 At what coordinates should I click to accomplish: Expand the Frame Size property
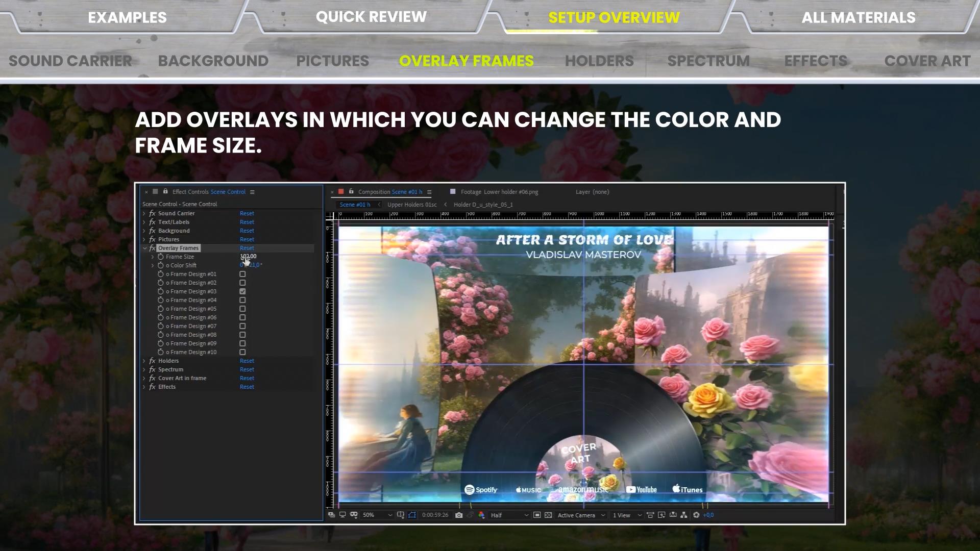pos(152,257)
